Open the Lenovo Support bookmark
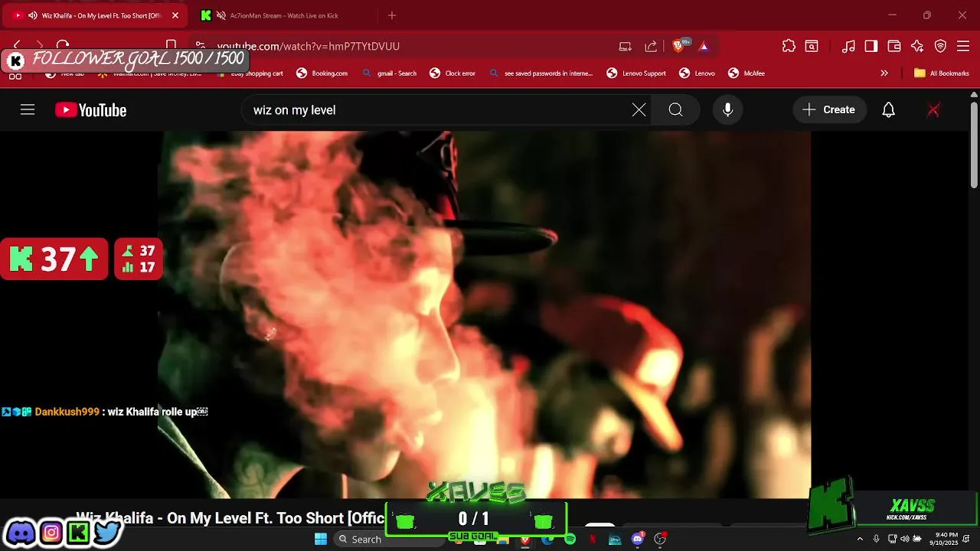Image resolution: width=980 pixels, height=551 pixels. [636, 73]
